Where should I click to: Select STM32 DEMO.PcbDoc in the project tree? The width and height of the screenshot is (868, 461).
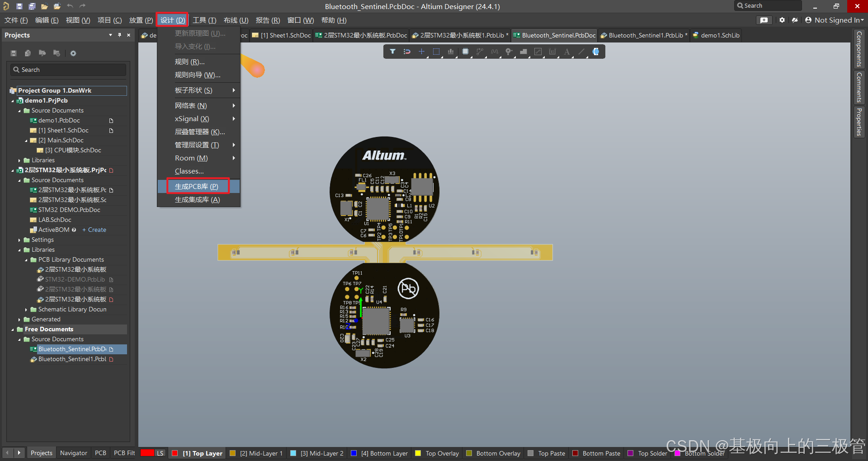pyautogui.click(x=69, y=210)
